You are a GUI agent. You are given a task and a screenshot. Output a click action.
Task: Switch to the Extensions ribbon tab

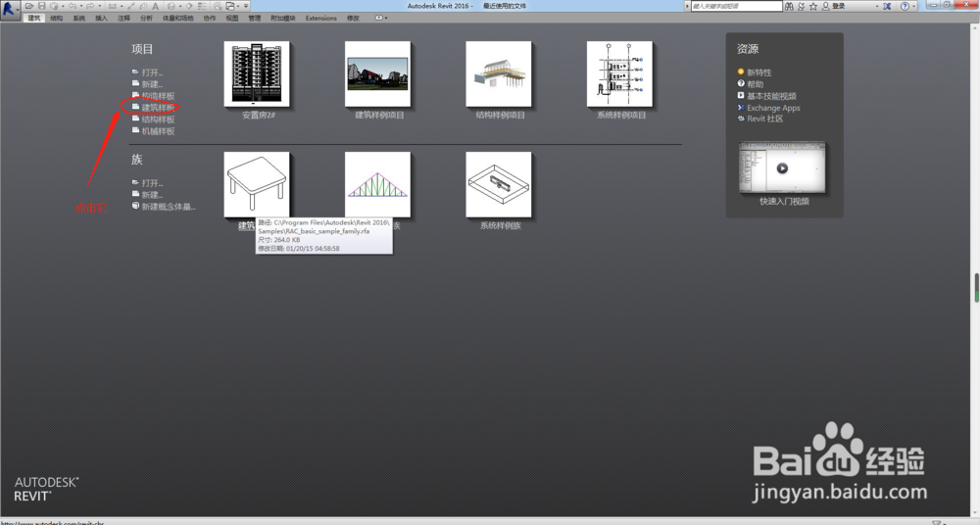point(321,19)
